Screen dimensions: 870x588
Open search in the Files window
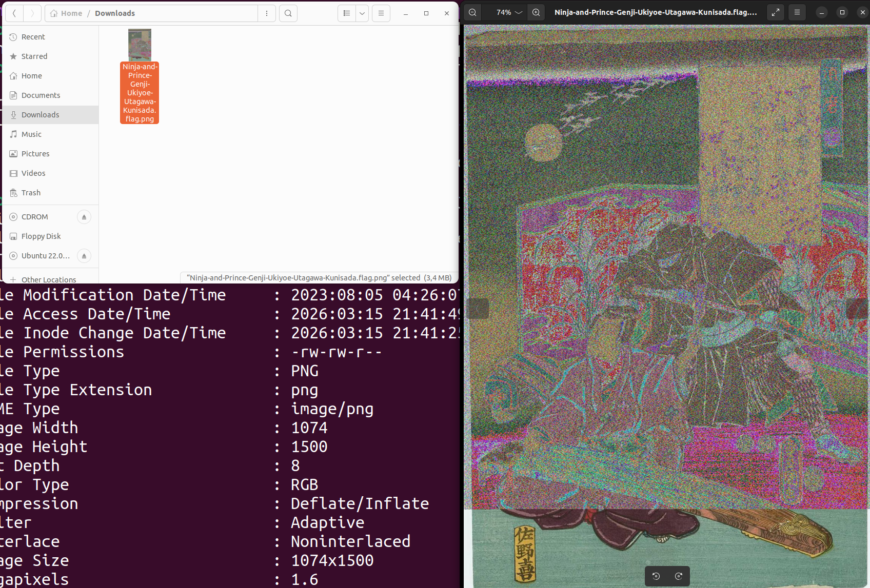coord(288,13)
